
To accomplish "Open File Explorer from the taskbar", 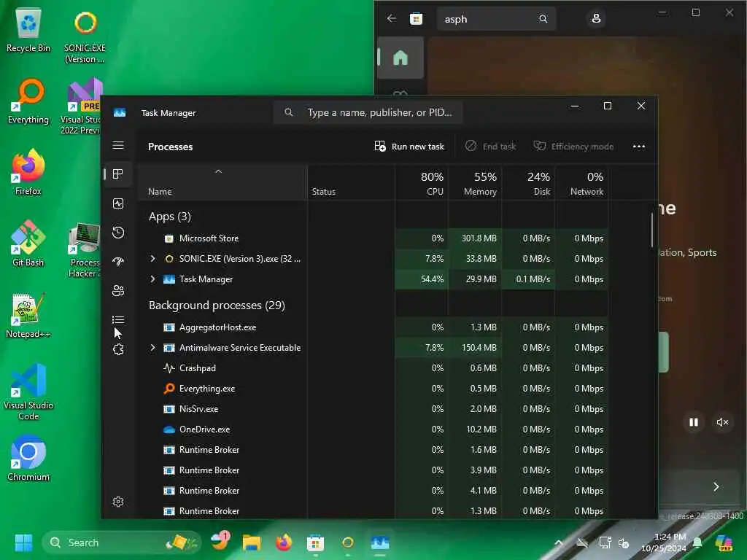I will click(251, 542).
